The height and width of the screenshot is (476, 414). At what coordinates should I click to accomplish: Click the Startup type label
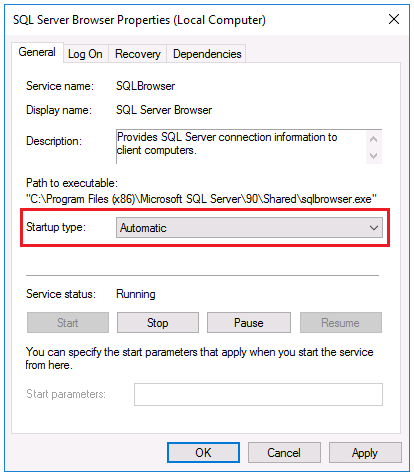[x=56, y=227]
